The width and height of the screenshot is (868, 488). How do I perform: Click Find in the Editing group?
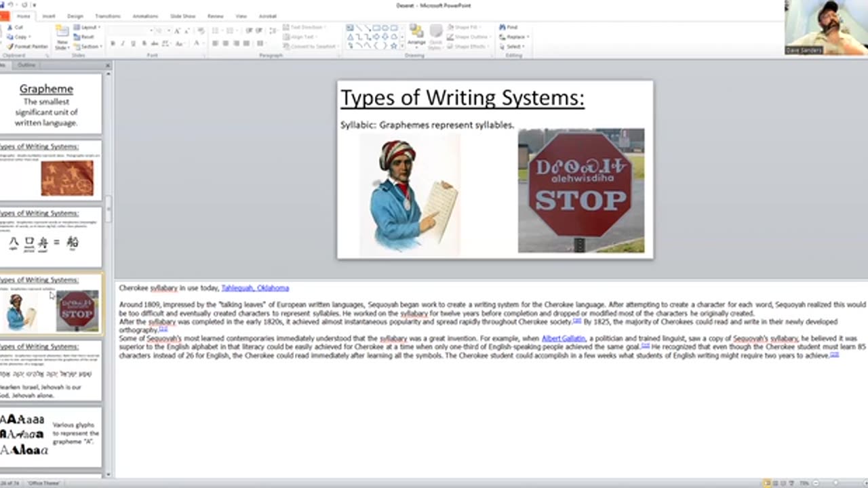509,27
